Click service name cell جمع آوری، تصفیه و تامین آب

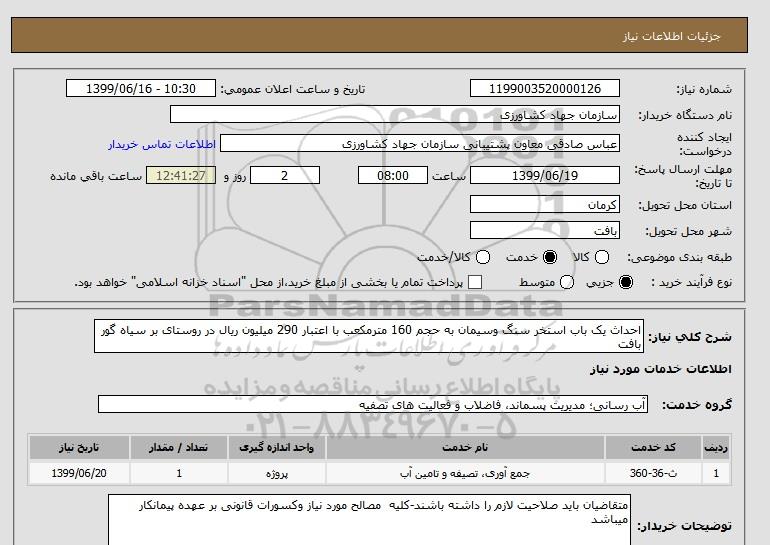pos(465,473)
